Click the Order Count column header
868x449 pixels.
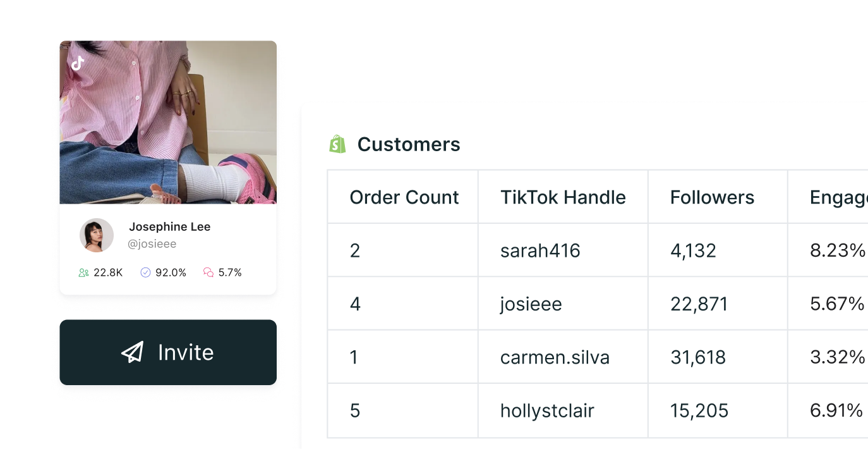click(x=404, y=197)
